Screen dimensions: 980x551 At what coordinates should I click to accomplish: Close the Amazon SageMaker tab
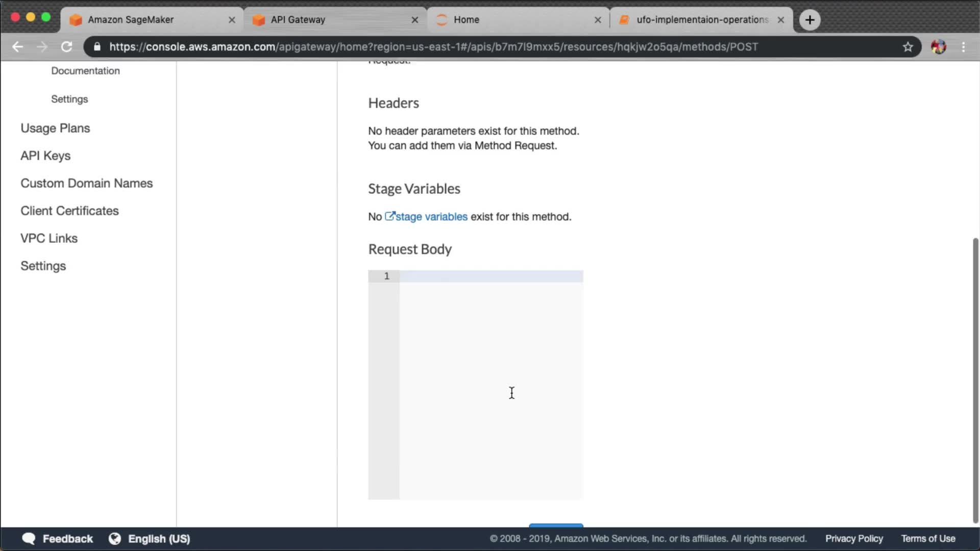232,20
